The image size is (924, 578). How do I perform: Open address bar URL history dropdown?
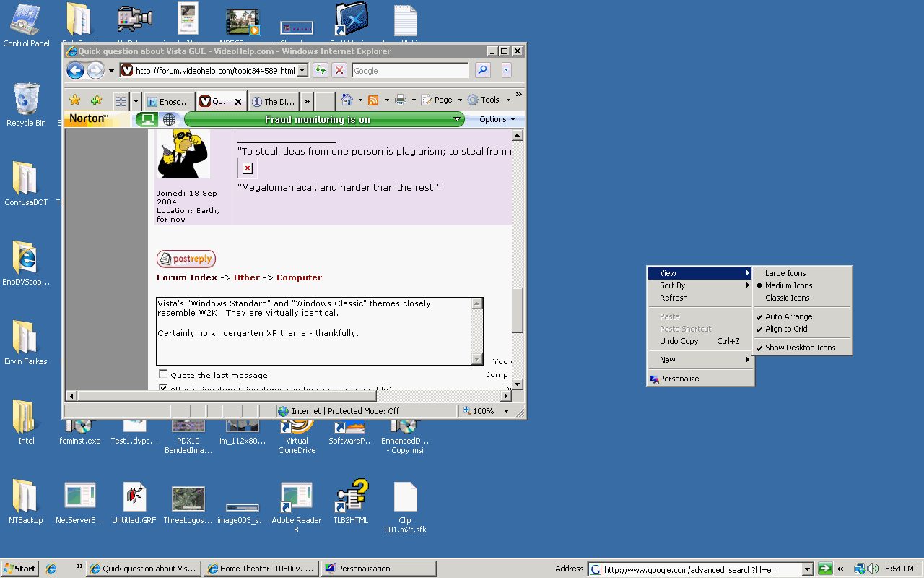coord(302,70)
